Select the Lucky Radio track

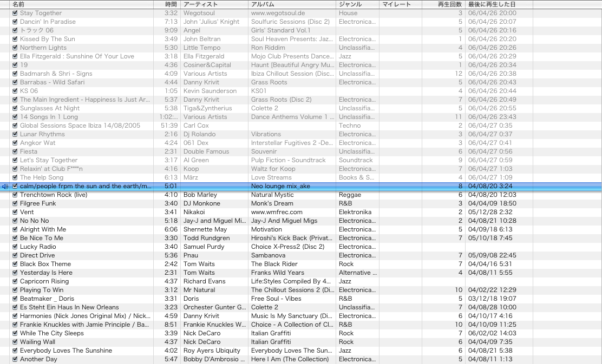pos(38,247)
